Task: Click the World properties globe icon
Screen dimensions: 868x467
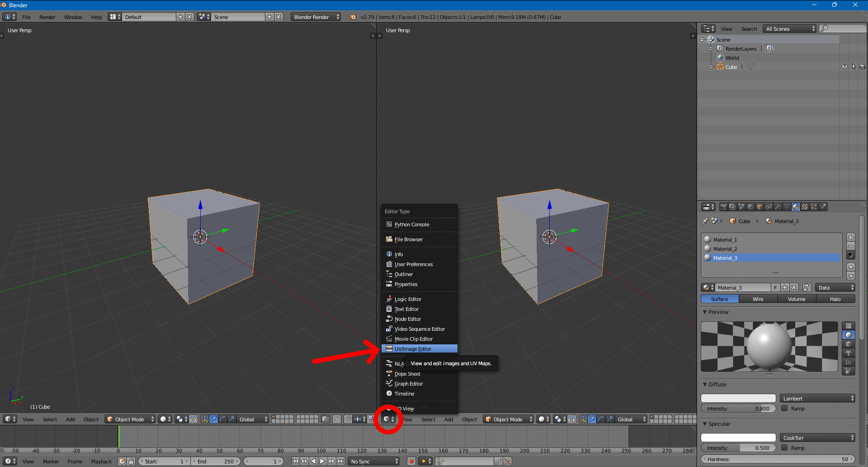Action: (750, 207)
